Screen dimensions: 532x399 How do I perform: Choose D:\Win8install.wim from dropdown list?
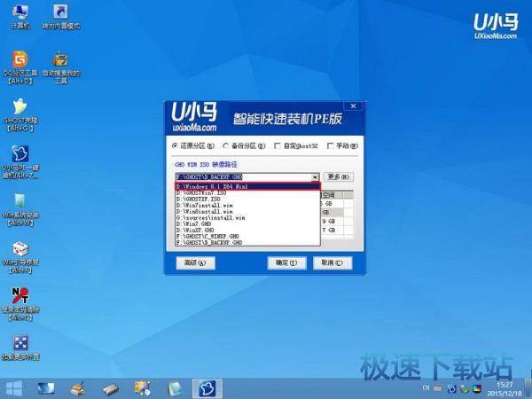(247, 211)
